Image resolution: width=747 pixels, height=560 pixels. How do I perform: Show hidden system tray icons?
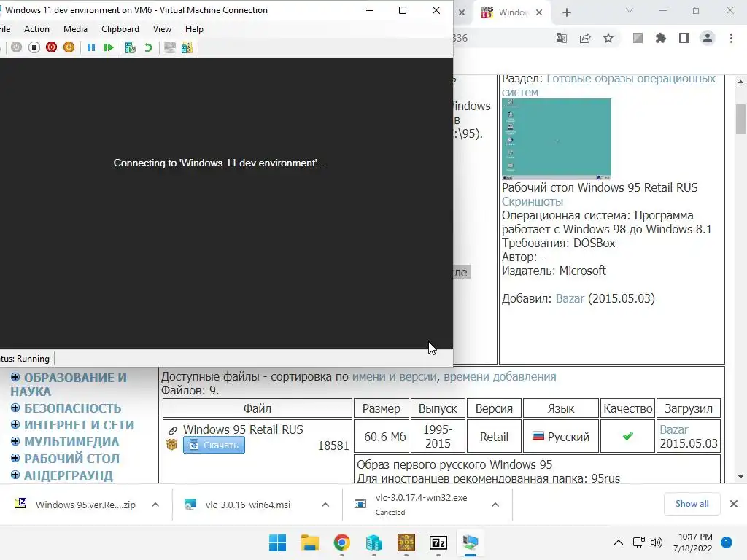(x=619, y=542)
